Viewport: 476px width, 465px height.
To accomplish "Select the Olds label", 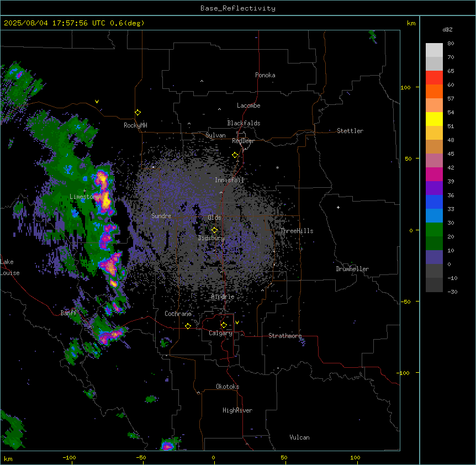I will [x=214, y=218].
